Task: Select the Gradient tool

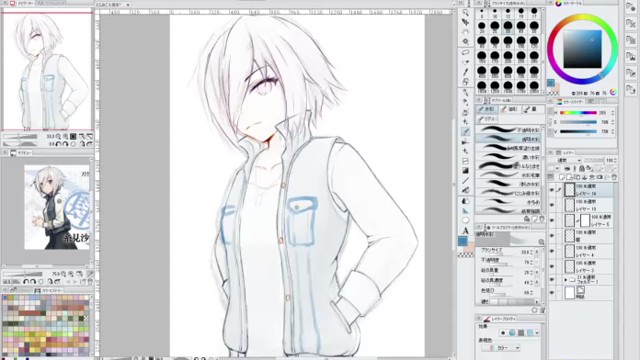Action: click(465, 171)
